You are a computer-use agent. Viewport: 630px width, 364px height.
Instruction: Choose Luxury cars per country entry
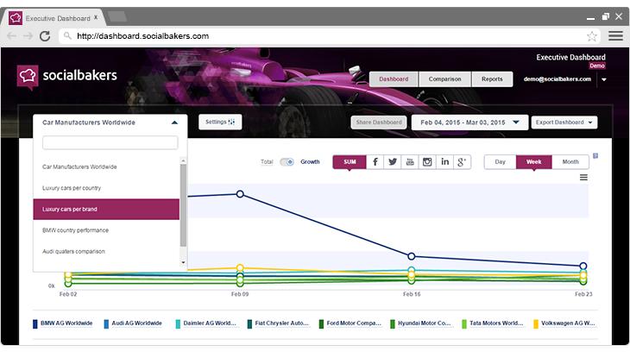[x=106, y=188]
